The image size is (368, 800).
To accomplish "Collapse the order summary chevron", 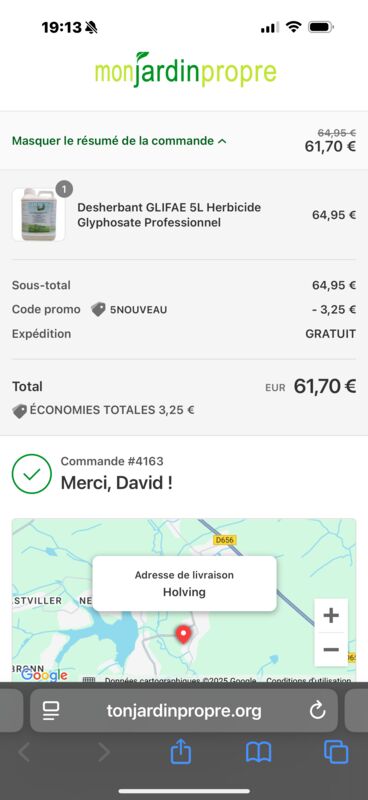I will pyautogui.click(x=222, y=141).
